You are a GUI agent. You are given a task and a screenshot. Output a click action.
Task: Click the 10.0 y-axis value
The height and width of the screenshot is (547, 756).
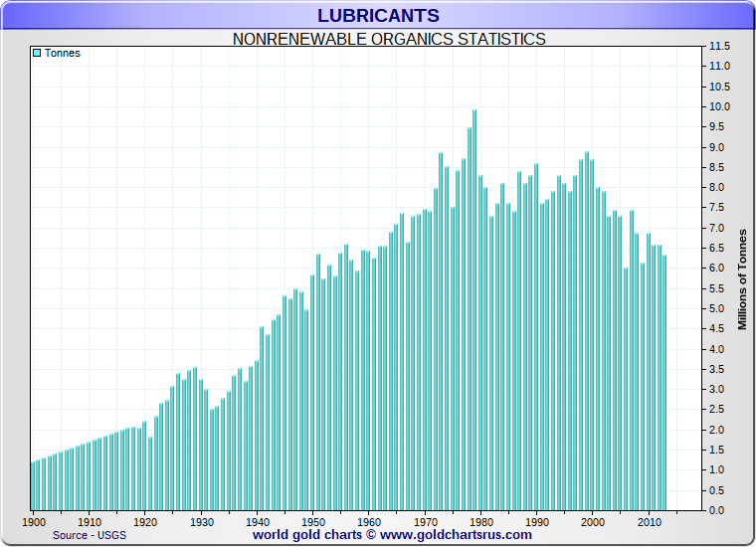point(718,106)
